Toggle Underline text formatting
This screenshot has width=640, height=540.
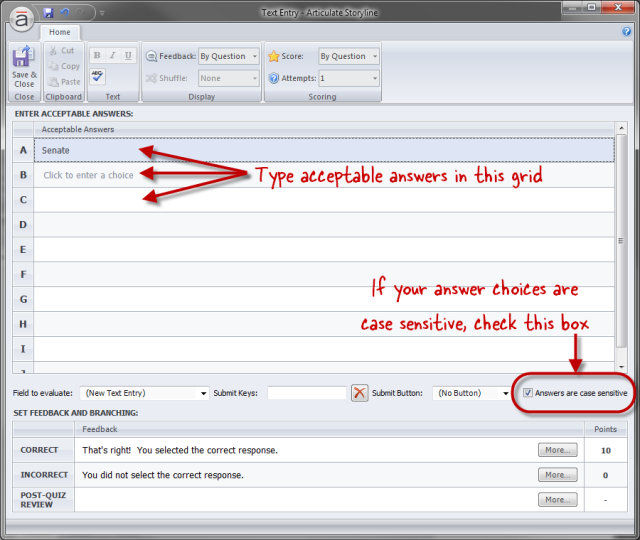(x=128, y=55)
